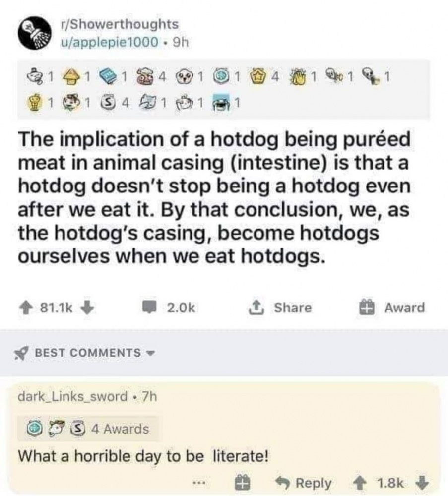This screenshot has height=496, width=448.
Task: Open r/Showerthoughts subreddit link
Action: (x=118, y=24)
